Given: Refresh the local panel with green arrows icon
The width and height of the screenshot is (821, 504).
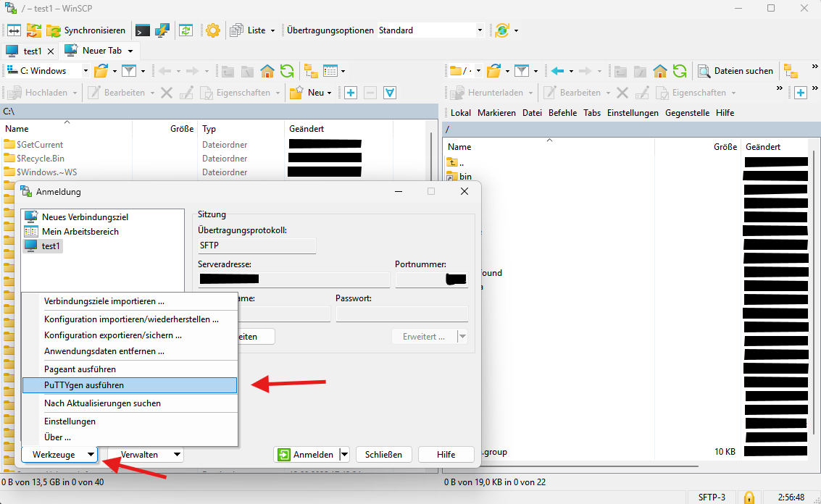Looking at the screenshot, I should (x=287, y=71).
